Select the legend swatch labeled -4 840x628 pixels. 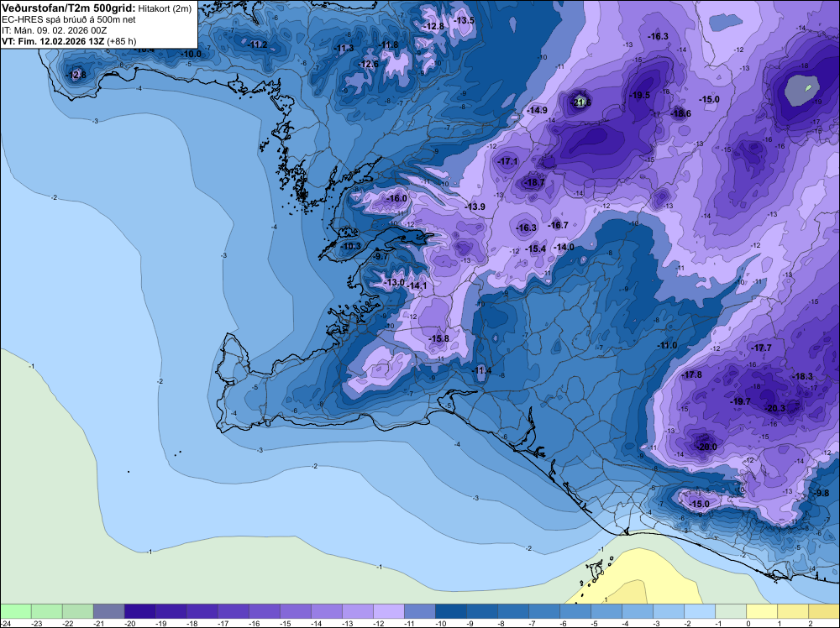coord(637,611)
